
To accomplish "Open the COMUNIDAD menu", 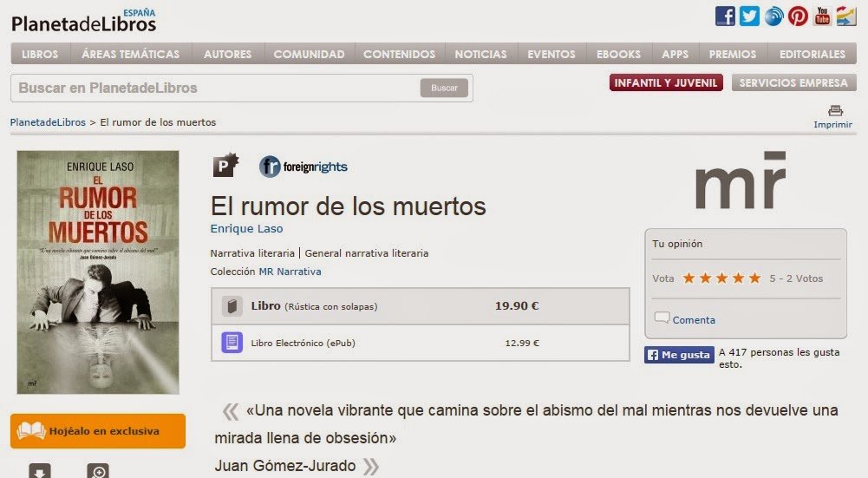I will (x=309, y=54).
